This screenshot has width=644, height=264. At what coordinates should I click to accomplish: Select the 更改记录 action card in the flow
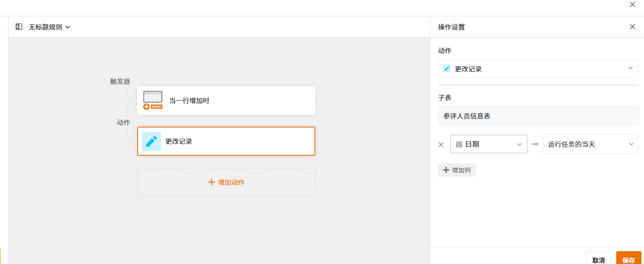[x=226, y=141]
